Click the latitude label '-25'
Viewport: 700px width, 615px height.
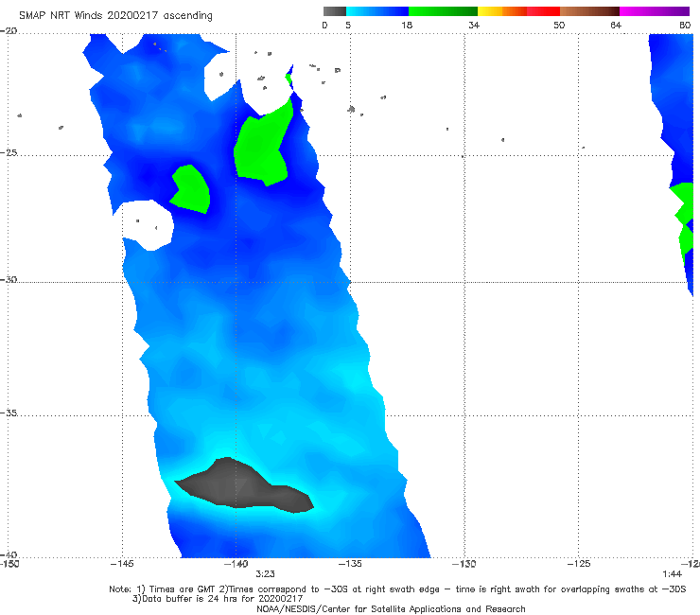tap(9, 152)
